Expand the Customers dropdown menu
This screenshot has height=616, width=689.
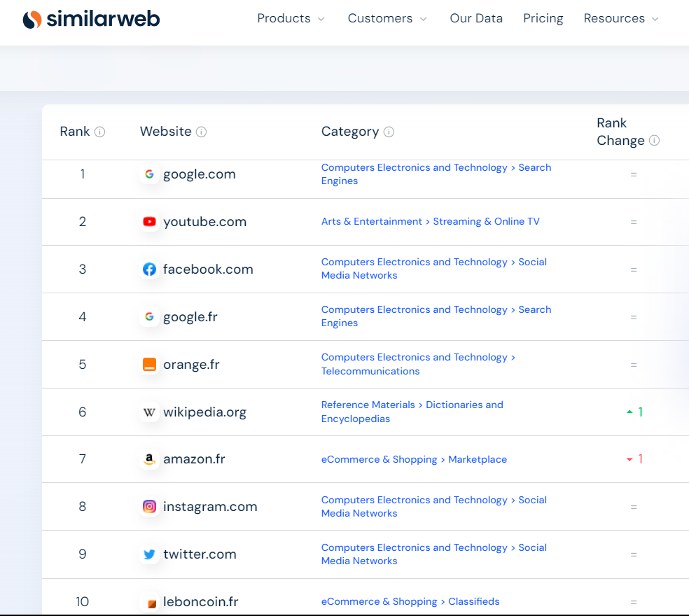[387, 18]
